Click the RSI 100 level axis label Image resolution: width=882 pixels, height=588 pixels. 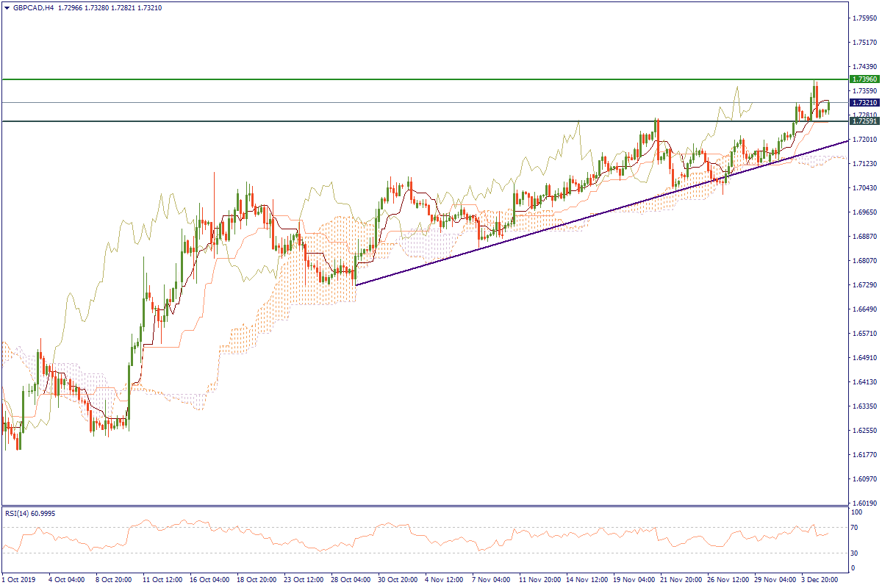pyautogui.click(x=857, y=511)
